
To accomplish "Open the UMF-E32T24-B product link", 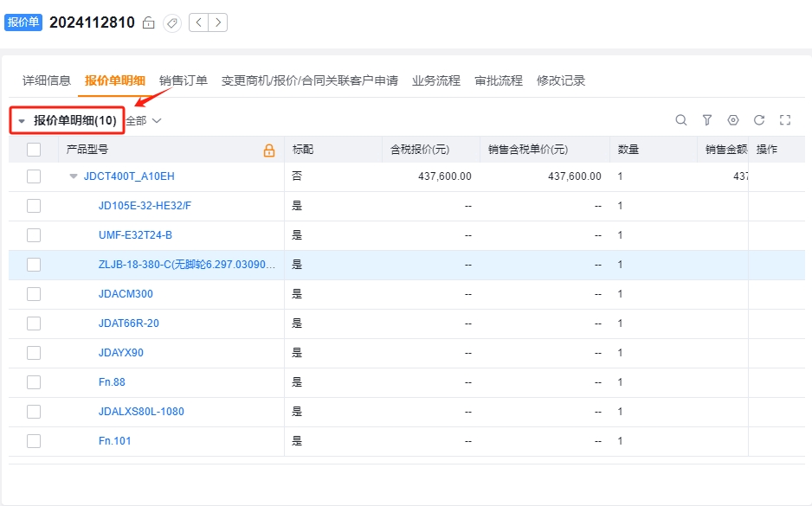I will [x=135, y=235].
